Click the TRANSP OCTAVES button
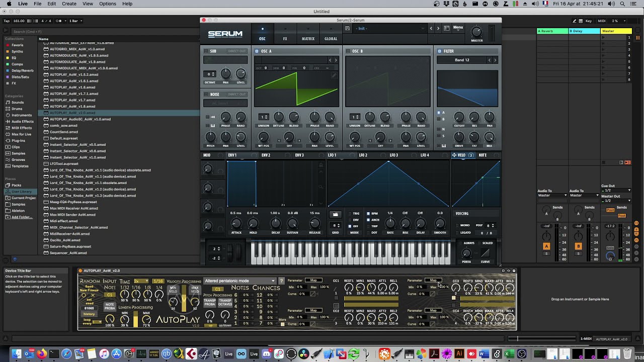The image size is (644, 362). [225, 303]
